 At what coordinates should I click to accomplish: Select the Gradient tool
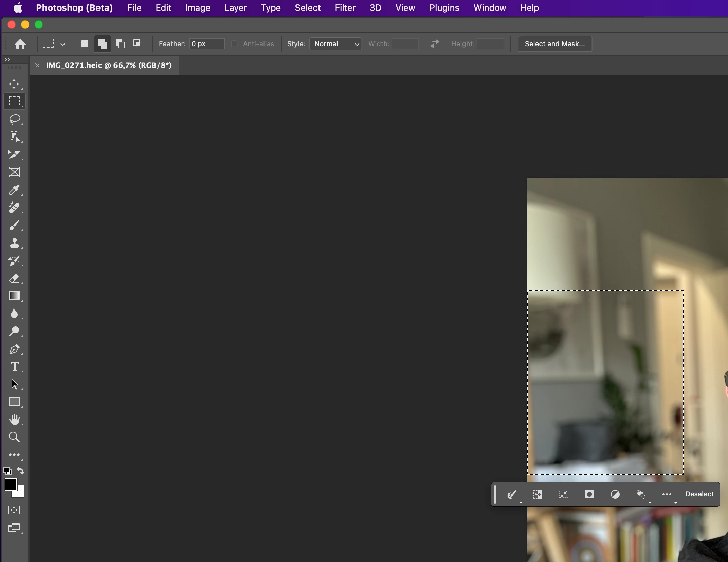(14, 296)
